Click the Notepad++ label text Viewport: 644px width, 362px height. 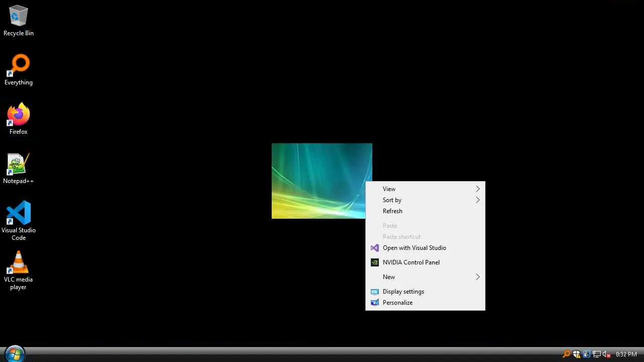19,181
